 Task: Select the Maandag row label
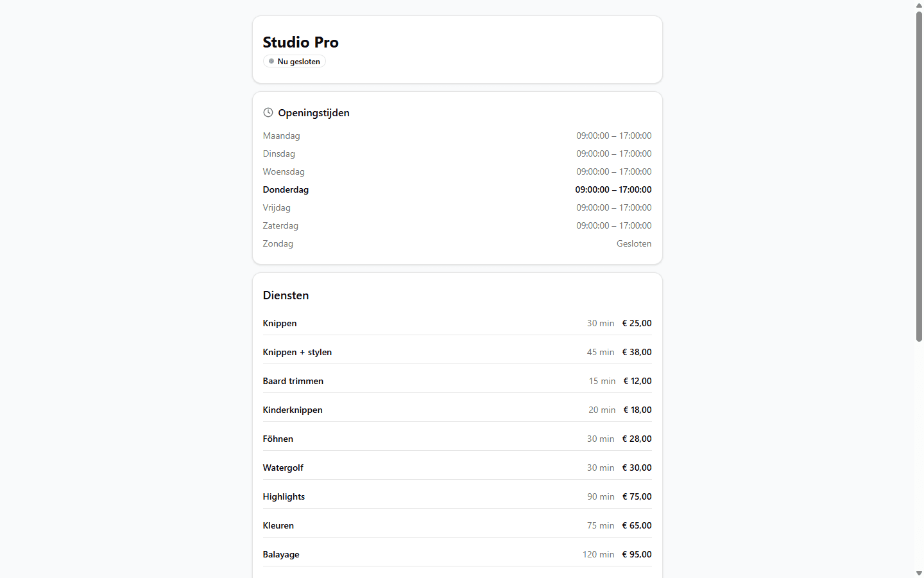click(282, 136)
